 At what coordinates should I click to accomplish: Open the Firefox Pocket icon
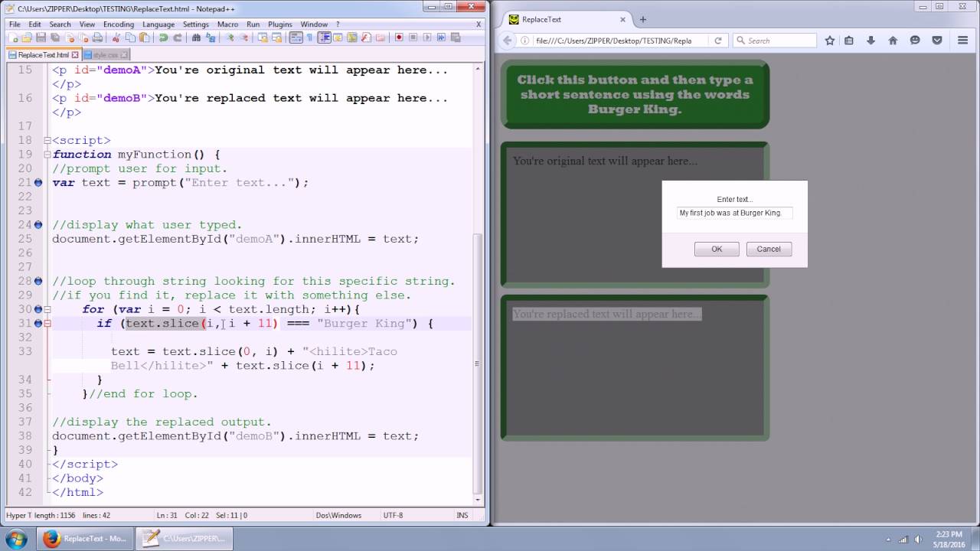click(x=937, y=41)
